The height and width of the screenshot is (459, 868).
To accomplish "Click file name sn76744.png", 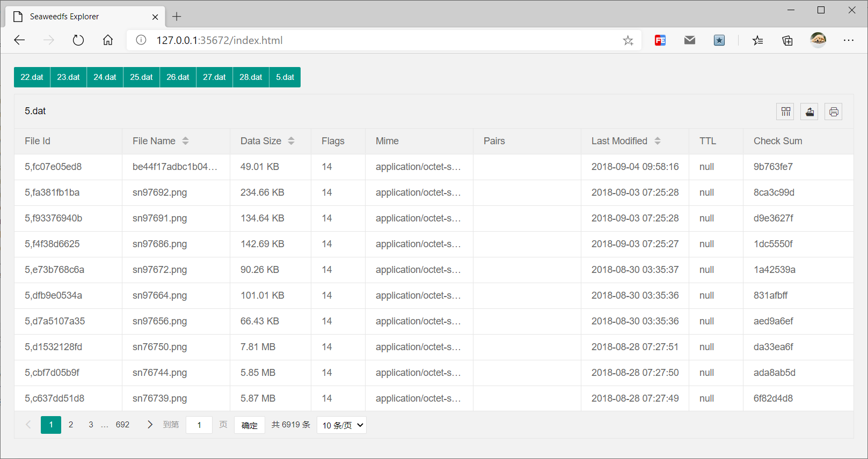I will pos(160,373).
